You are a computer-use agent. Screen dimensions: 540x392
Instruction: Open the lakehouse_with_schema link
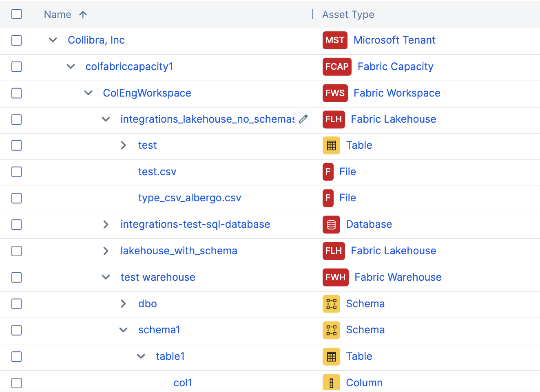(179, 251)
